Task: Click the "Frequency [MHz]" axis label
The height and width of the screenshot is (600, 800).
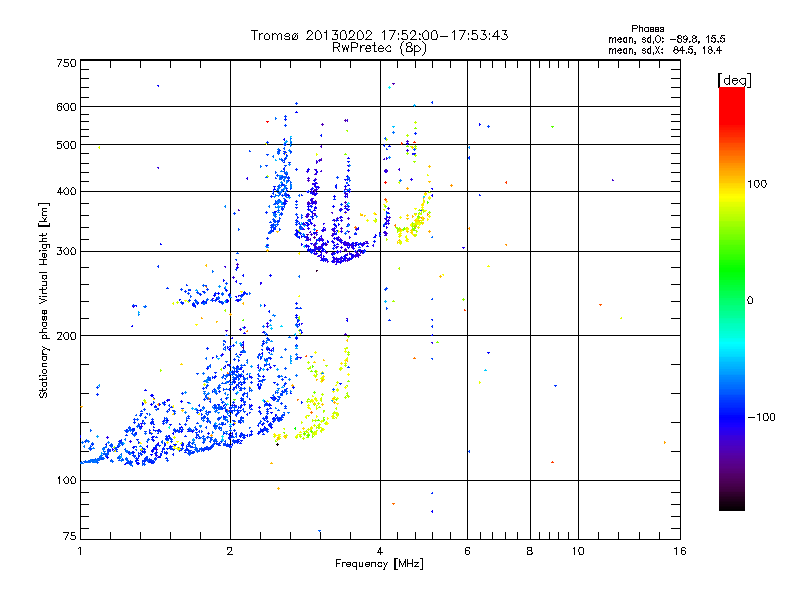Action: 379,564
